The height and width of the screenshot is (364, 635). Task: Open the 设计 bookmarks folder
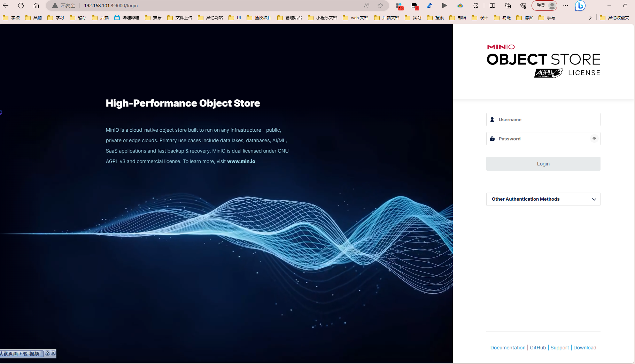pos(480,18)
